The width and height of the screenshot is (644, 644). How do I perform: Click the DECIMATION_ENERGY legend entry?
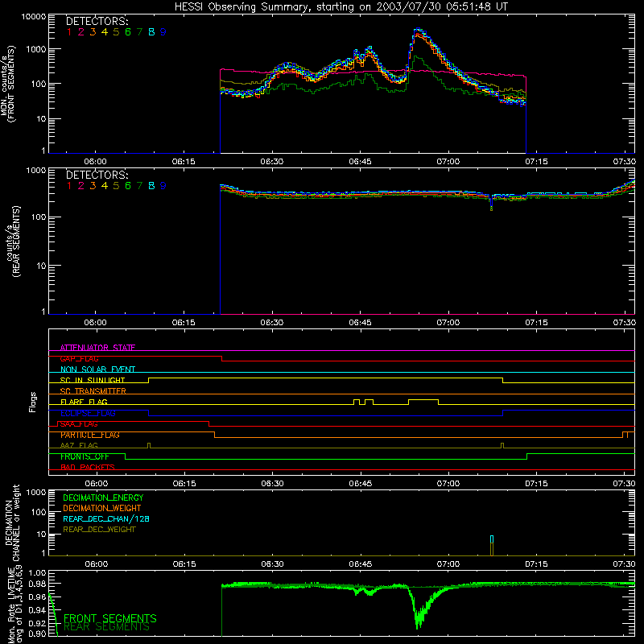pyautogui.click(x=103, y=497)
